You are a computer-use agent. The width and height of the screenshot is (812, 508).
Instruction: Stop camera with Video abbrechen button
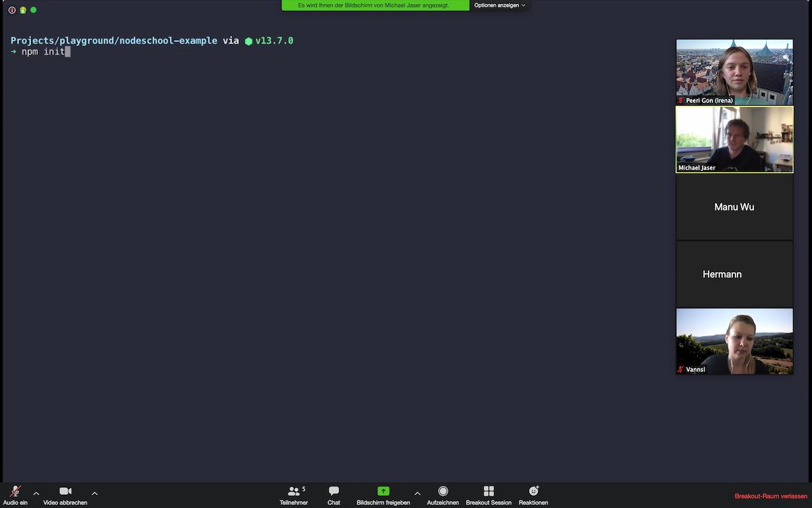65,495
